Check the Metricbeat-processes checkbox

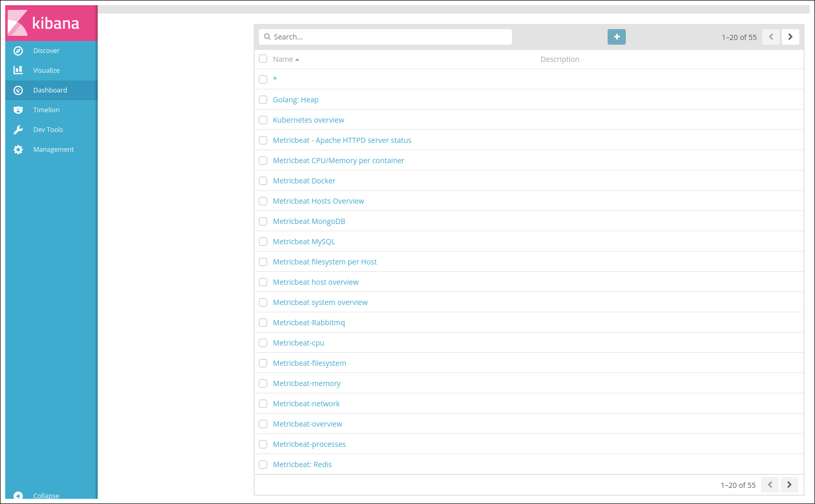click(263, 444)
